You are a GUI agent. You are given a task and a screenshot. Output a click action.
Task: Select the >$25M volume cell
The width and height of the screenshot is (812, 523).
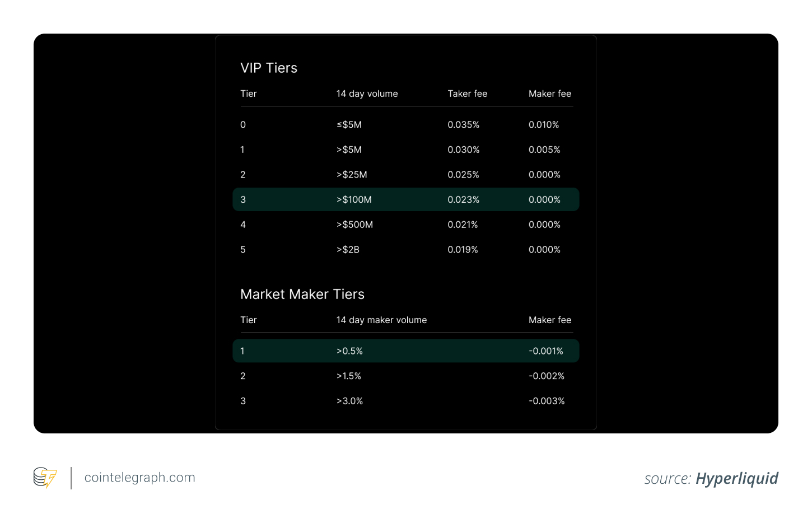tap(352, 175)
